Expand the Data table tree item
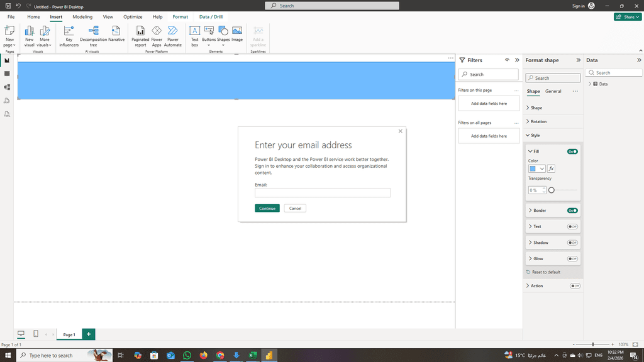Screen dimensions: 644x362 click(590, 84)
